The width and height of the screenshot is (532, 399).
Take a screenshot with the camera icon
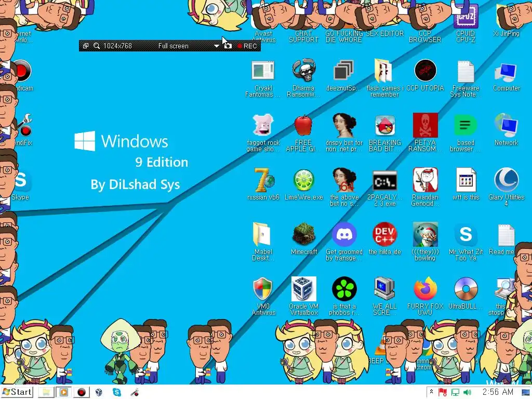point(228,46)
